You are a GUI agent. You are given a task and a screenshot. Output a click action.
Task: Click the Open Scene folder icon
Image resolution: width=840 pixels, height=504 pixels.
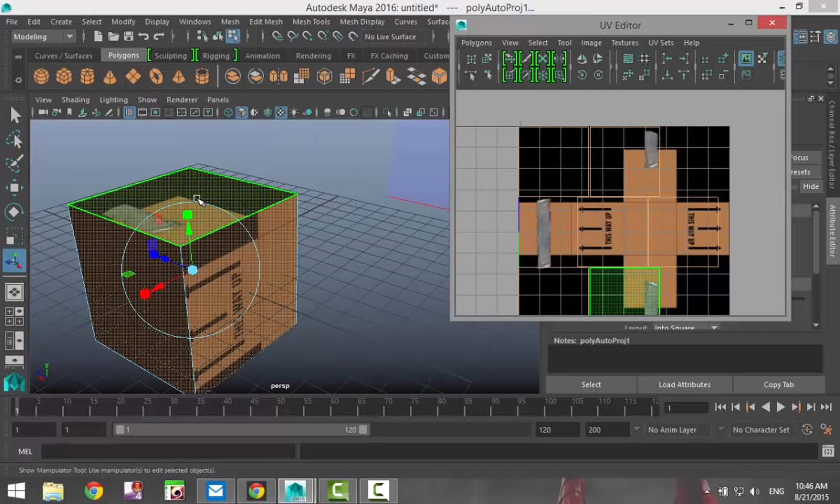coord(113,37)
